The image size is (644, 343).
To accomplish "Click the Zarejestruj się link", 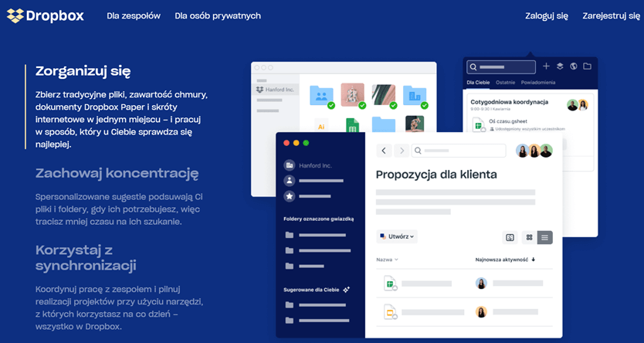I will [x=611, y=16].
